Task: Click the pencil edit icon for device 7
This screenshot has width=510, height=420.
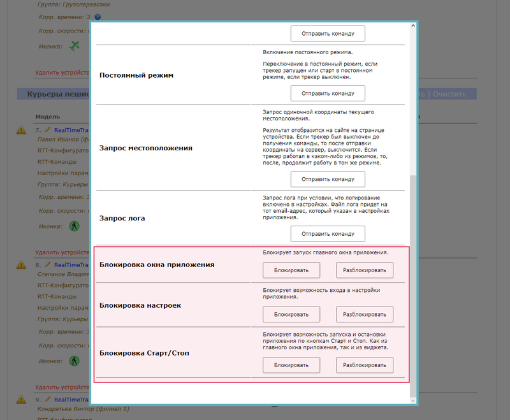Action: (x=47, y=129)
